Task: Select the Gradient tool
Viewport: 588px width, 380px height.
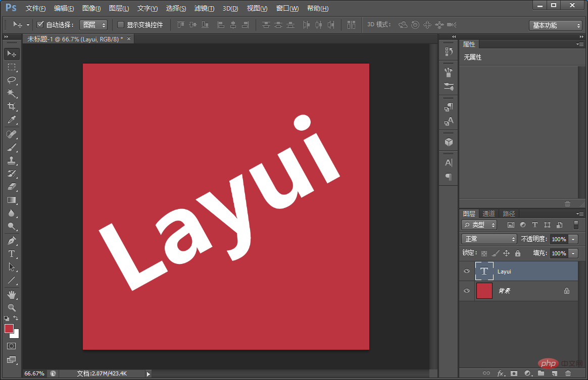Action: (x=12, y=200)
